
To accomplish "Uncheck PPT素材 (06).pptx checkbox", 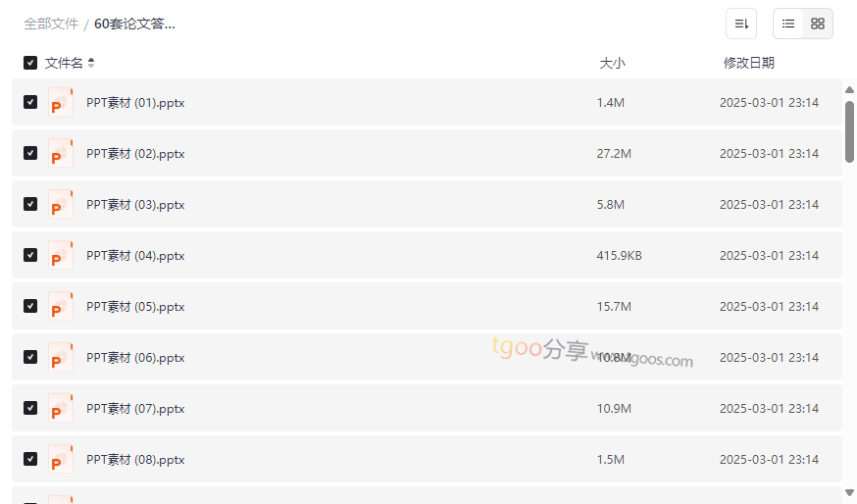I will pyautogui.click(x=30, y=358).
